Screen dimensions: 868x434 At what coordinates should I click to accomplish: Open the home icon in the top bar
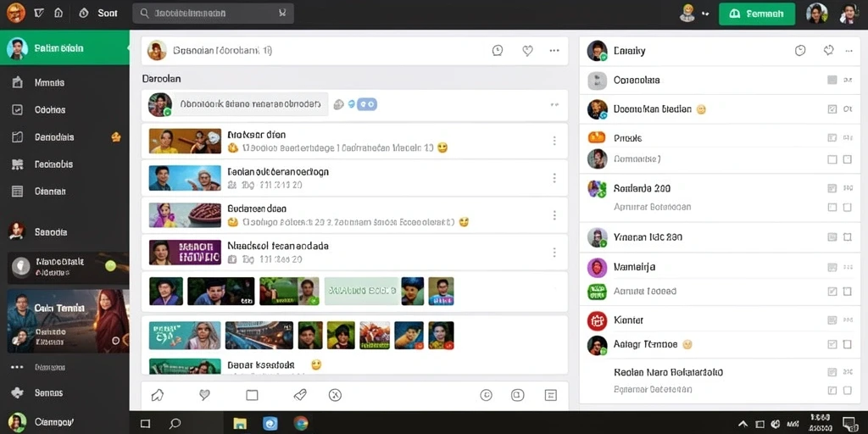coord(58,13)
